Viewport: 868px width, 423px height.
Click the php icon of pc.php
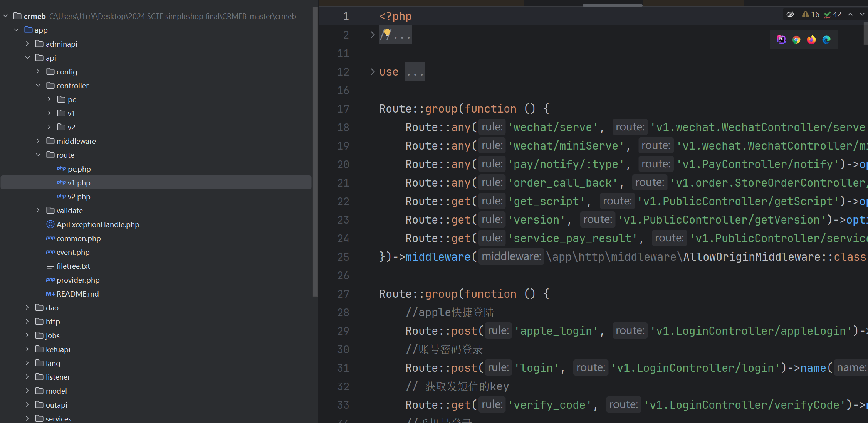tap(61, 169)
